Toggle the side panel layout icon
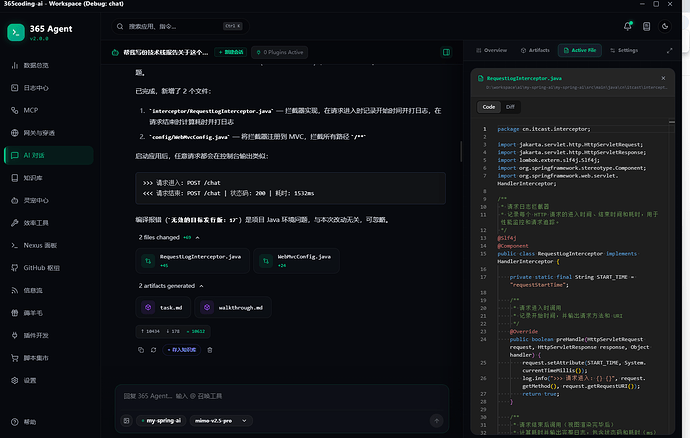 tap(446, 52)
